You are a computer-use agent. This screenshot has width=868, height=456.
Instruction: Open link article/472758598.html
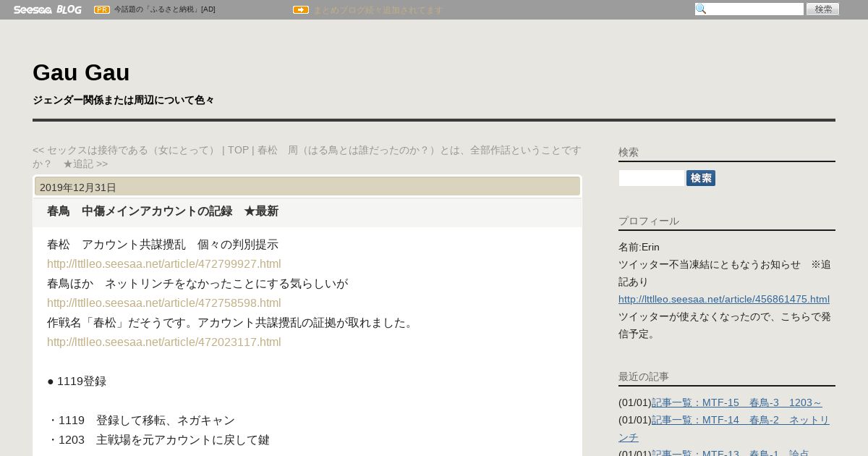click(x=164, y=303)
